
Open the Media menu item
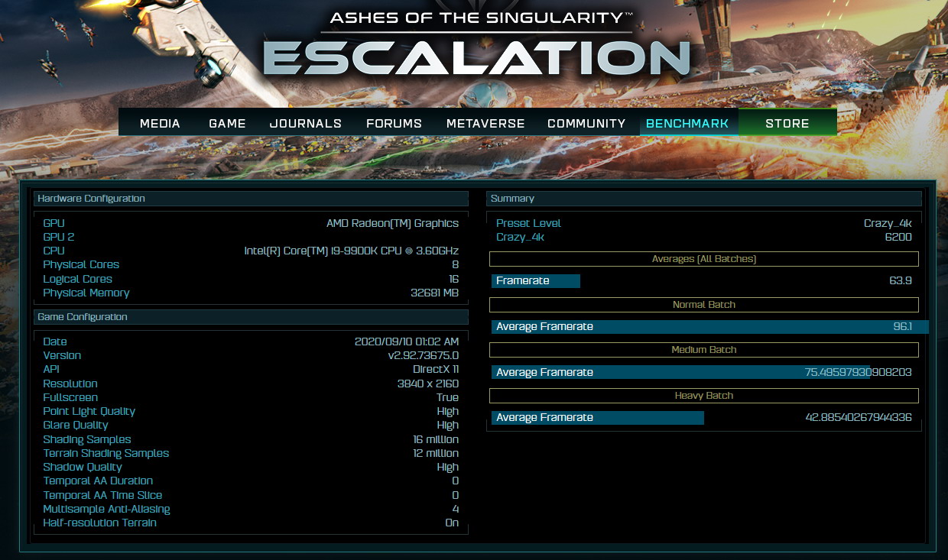point(160,123)
